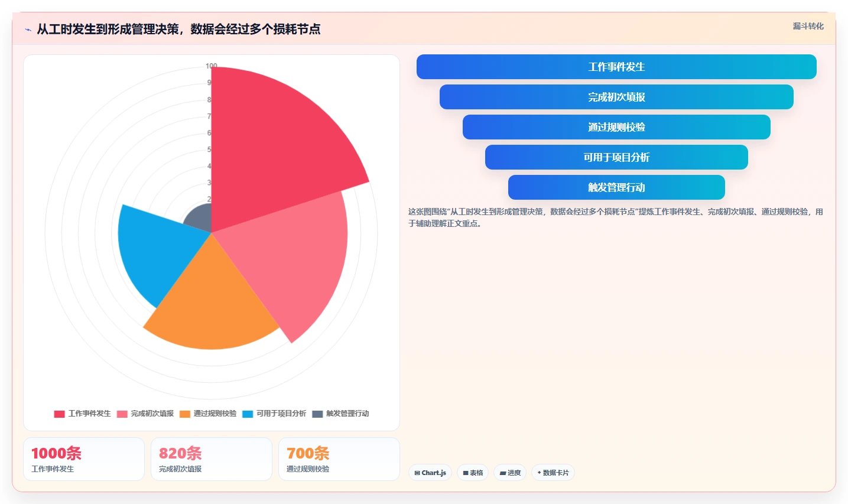This screenshot has width=848, height=504.
Task: Click the 1000条 data card
Action: (x=84, y=459)
